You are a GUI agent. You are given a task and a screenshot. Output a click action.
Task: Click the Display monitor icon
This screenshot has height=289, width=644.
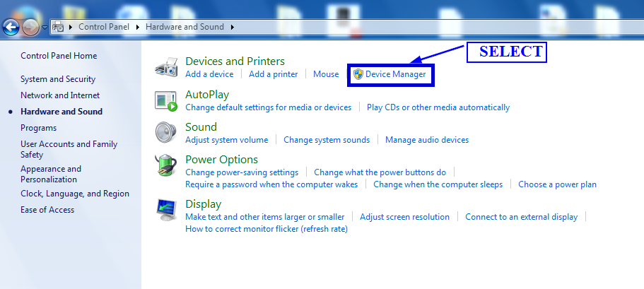[165, 210]
